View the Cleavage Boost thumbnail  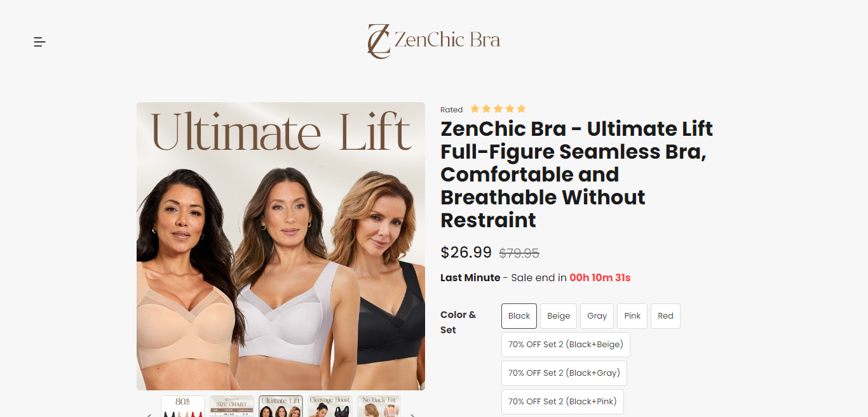coord(330,406)
